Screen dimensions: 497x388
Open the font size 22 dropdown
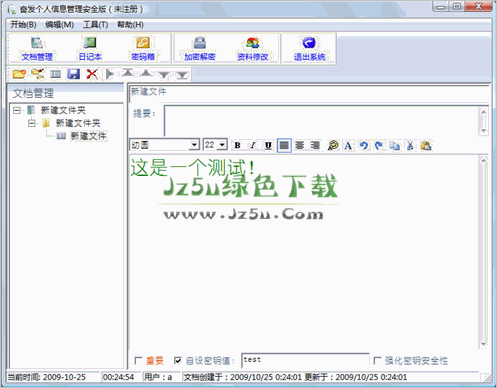[222, 145]
